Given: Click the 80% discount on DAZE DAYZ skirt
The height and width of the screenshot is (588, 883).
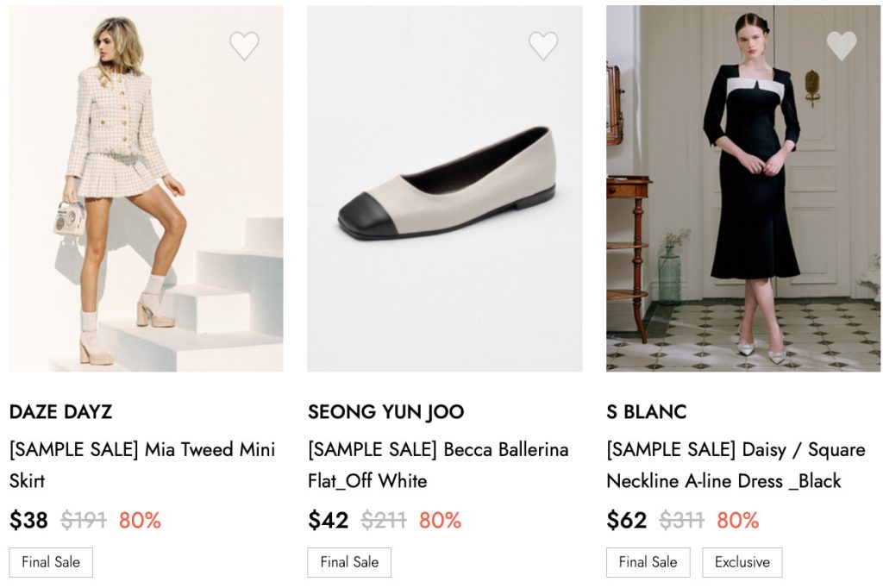Looking at the screenshot, I should 140,521.
